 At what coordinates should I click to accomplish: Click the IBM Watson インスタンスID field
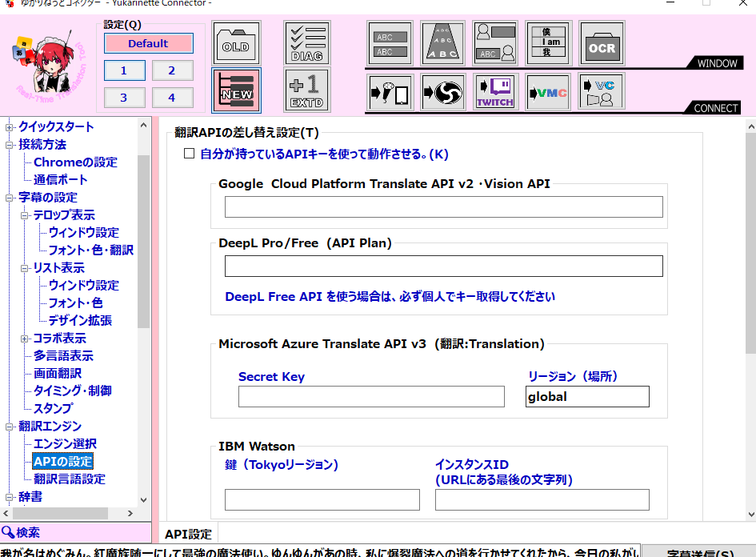click(x=542, y=499)
